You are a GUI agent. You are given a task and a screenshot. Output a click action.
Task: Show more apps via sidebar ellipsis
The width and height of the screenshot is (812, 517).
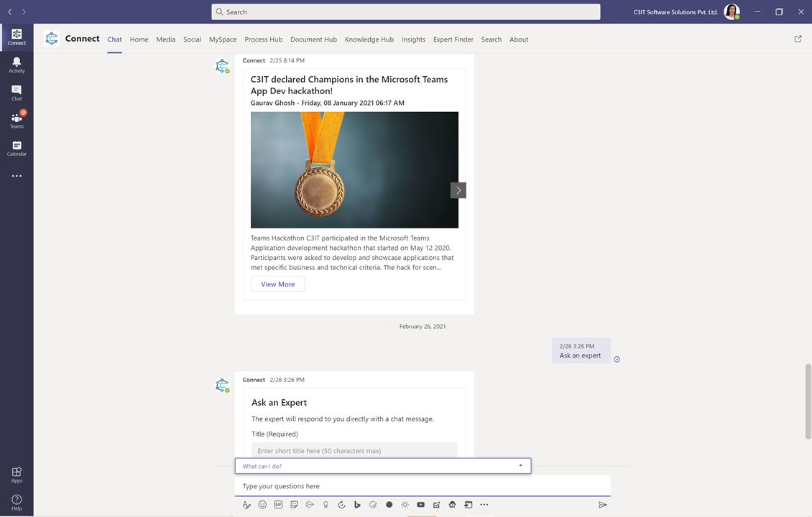(x=17, y=176)
